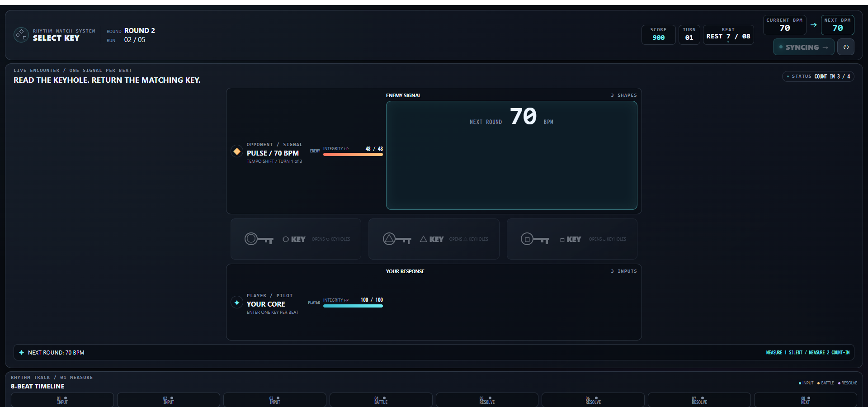Select beat 01 Input on timeline
Viewport: 868px width, 407px height.
[62, 400]
